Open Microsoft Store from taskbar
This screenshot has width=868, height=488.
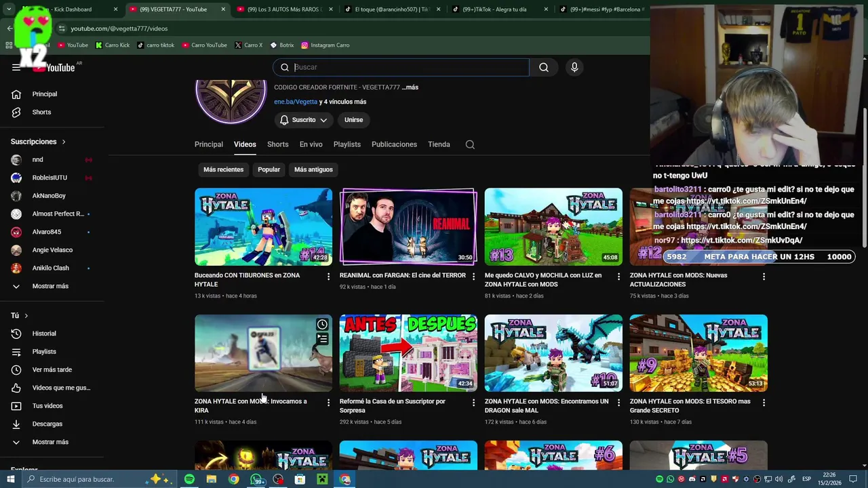pyautogui.click(x=300, y=479)
